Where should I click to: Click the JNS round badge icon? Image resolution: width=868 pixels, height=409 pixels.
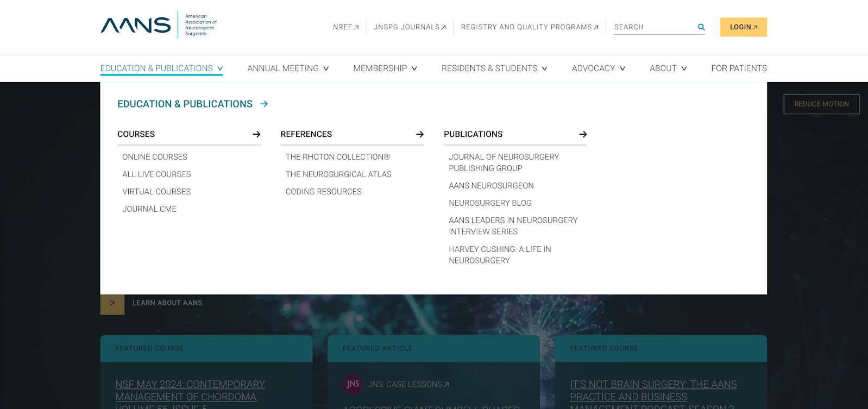(x=353, y=384)
